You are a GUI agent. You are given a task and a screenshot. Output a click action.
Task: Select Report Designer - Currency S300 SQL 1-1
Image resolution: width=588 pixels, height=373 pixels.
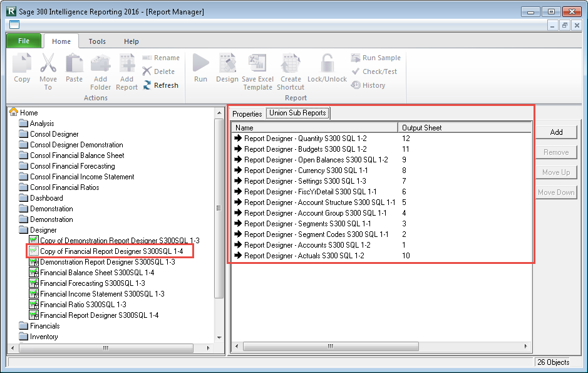[x=301, y=171]
